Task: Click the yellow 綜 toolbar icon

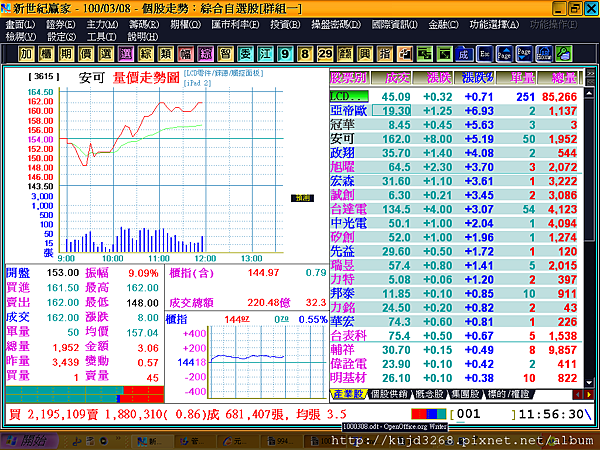Action: [x=145, y=54]
